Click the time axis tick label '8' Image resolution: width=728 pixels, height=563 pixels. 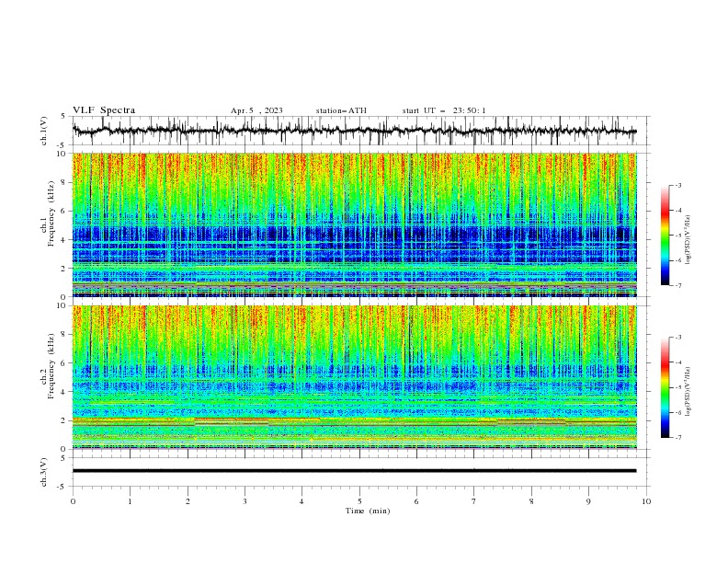[531, 501]
